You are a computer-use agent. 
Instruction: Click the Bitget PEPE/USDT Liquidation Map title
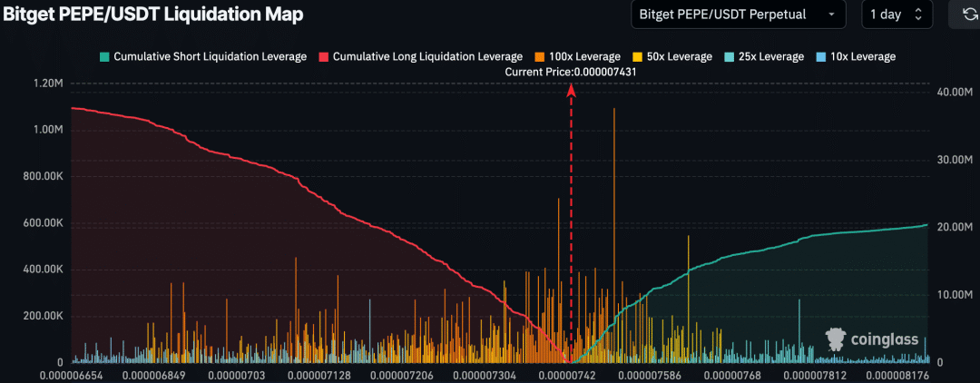pyautogui.click(x=153, y=15)
